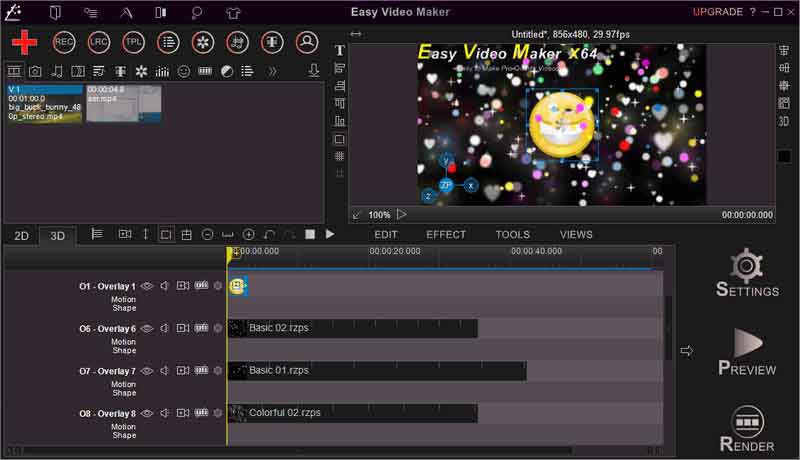Show the snowflake particles category
Screen dimensions: 800x460
[141, 71]
